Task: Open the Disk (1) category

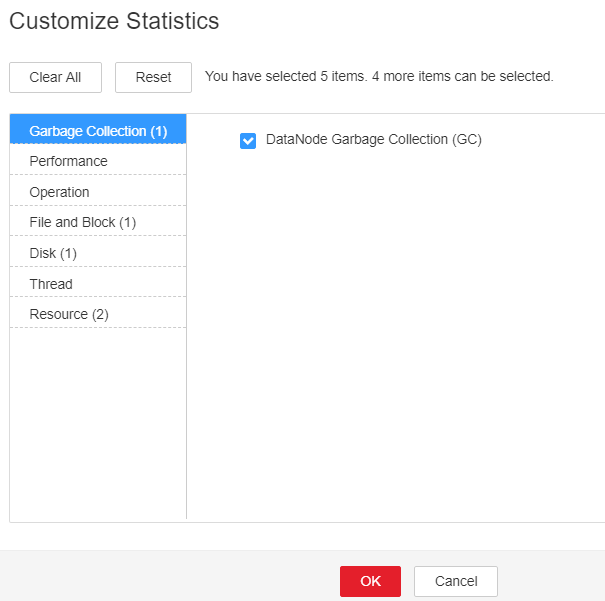Action: [x=98, y=253]
